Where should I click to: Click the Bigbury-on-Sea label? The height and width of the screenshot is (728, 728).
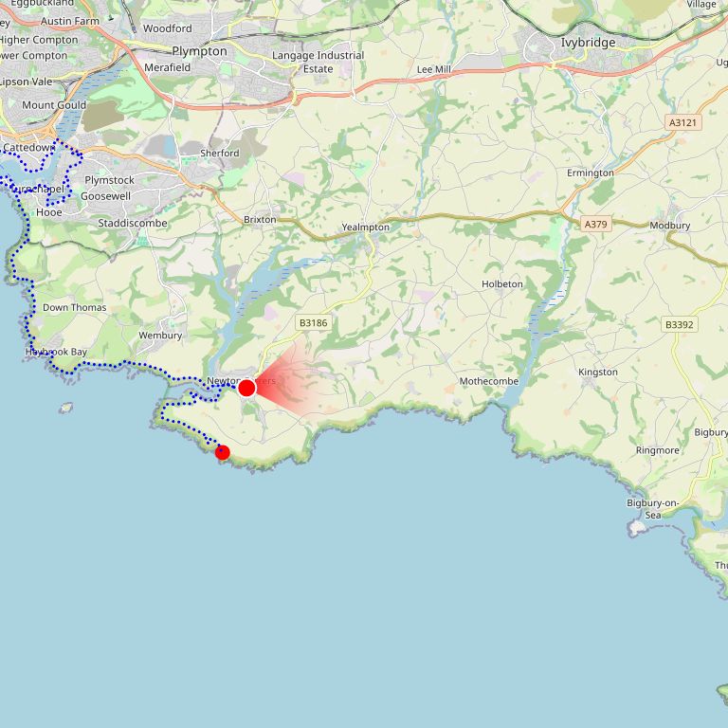(x=652, y=509)
